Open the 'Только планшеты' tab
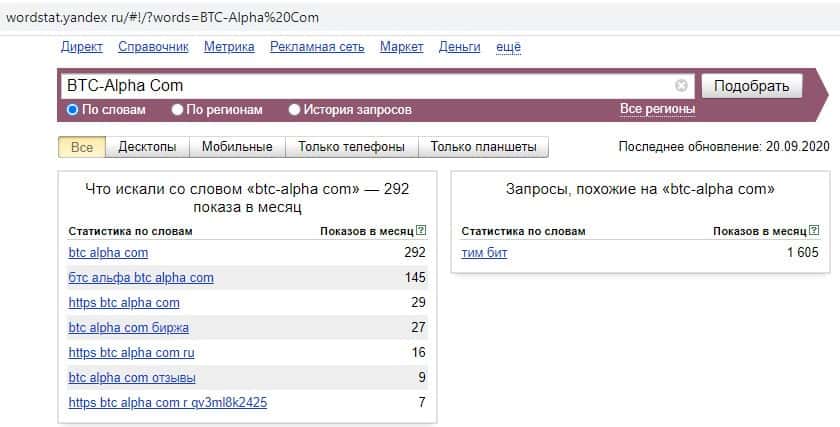The image size is (840, 427). tap(483, 147)
